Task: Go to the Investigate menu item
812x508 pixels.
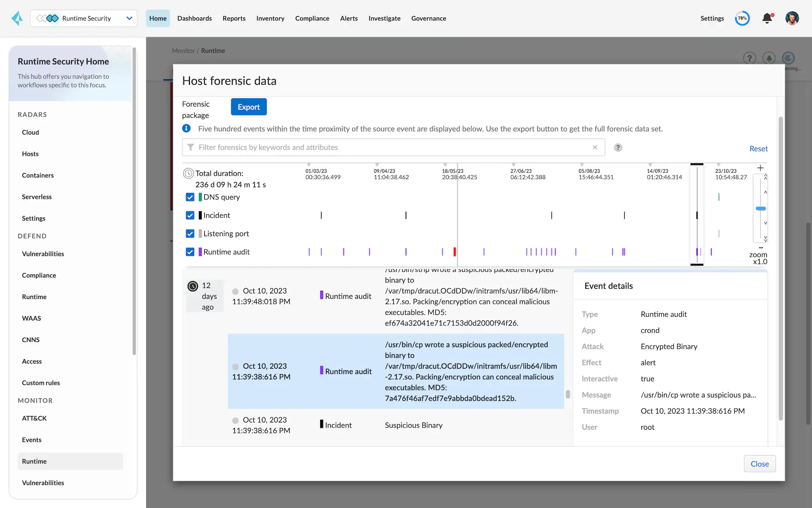Action: click(x=384, y=18)
